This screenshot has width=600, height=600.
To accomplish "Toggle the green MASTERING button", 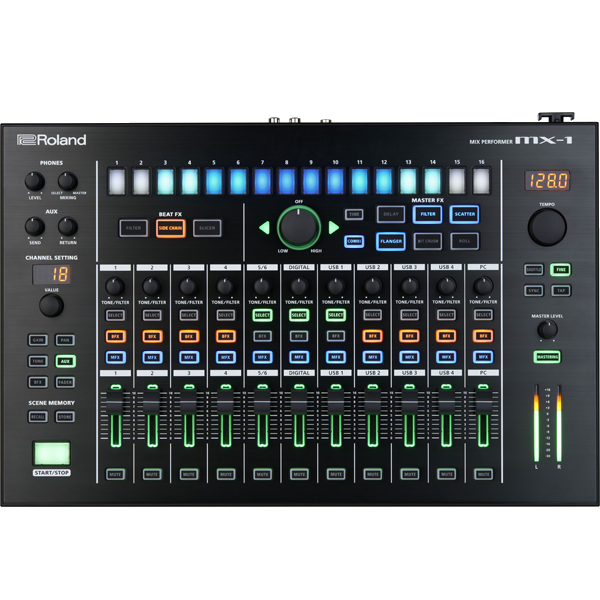I will (547, 357).
